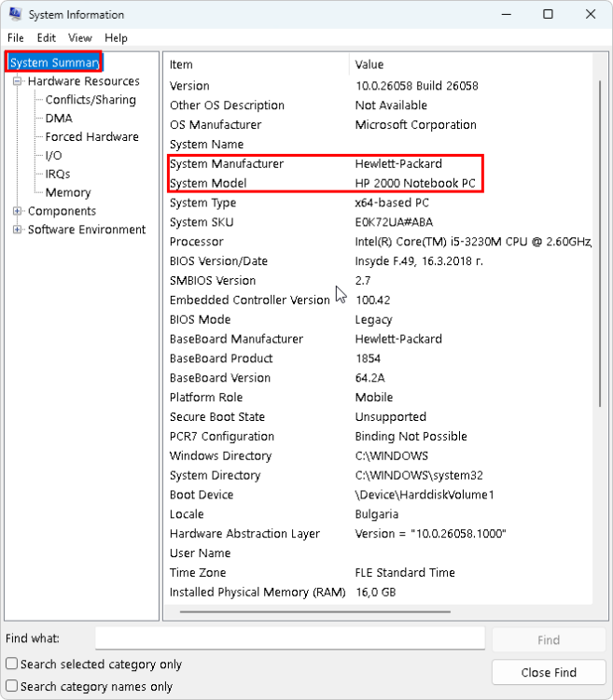The height and width of the screenshot is (700, 613).
Task: Open the I/O category
Action: click(53, 155)
